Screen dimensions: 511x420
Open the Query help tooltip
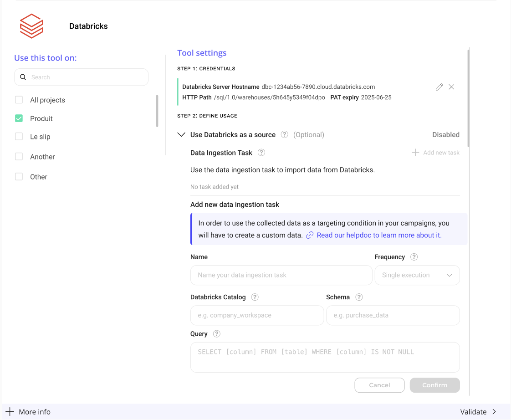217,334
